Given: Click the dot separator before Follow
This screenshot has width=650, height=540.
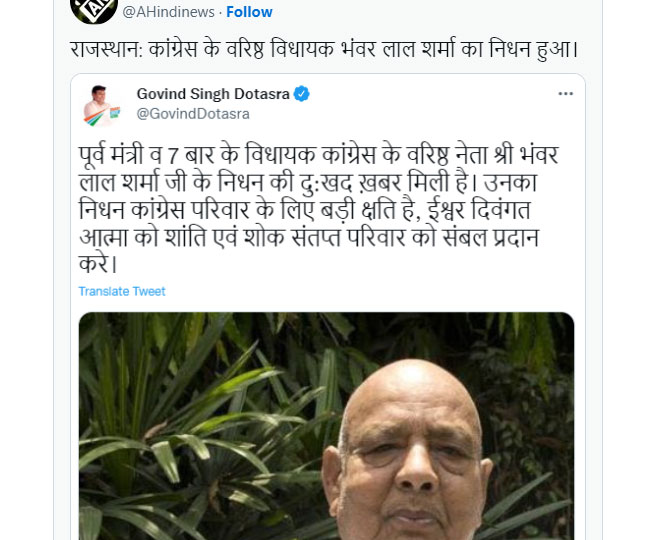Looking at the screenshot, I should point(218,12).
